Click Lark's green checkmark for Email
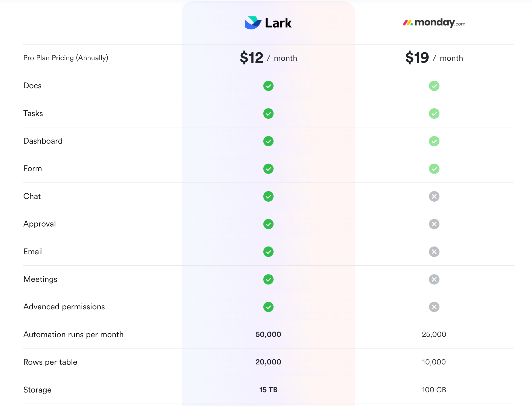 (268, 252)
